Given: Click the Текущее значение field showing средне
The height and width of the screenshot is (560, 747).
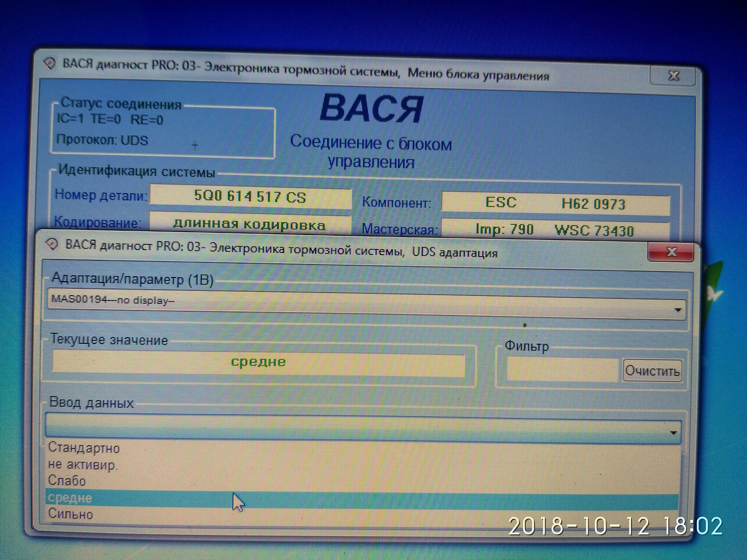Looking at the screenshot, I should [x=258, y=363].
